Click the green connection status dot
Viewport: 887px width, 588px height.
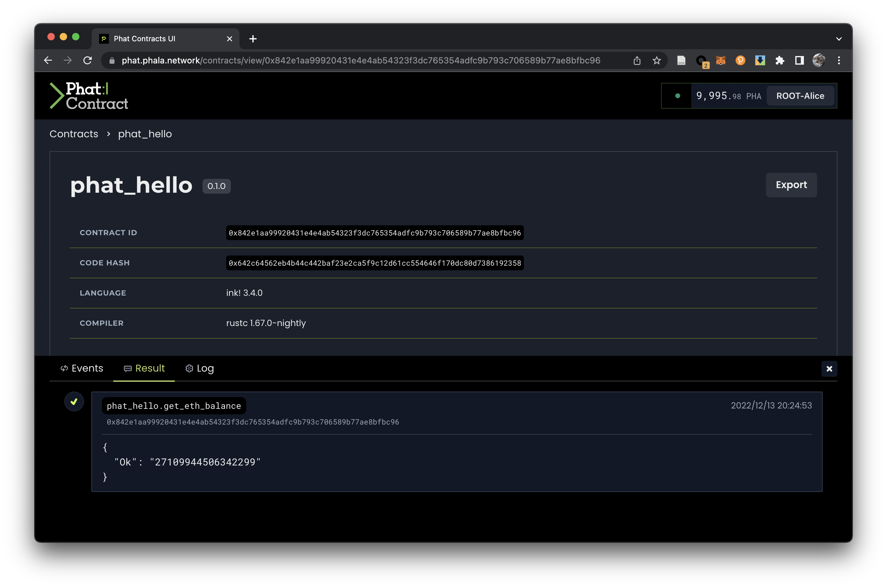tap(677, 96)
